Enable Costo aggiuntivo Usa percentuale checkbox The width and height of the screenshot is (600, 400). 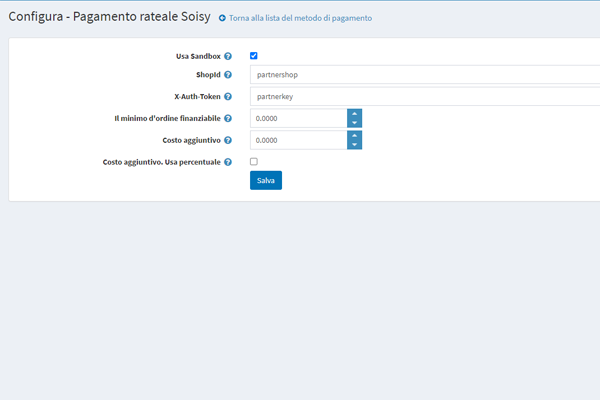point(254,162)
